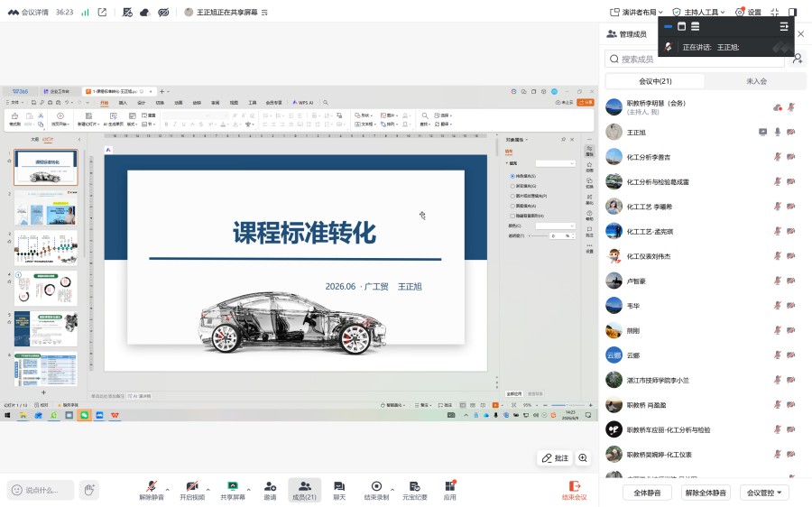
Task: Exit full screen using shrink arrows icon
Action: click(775, 12)
